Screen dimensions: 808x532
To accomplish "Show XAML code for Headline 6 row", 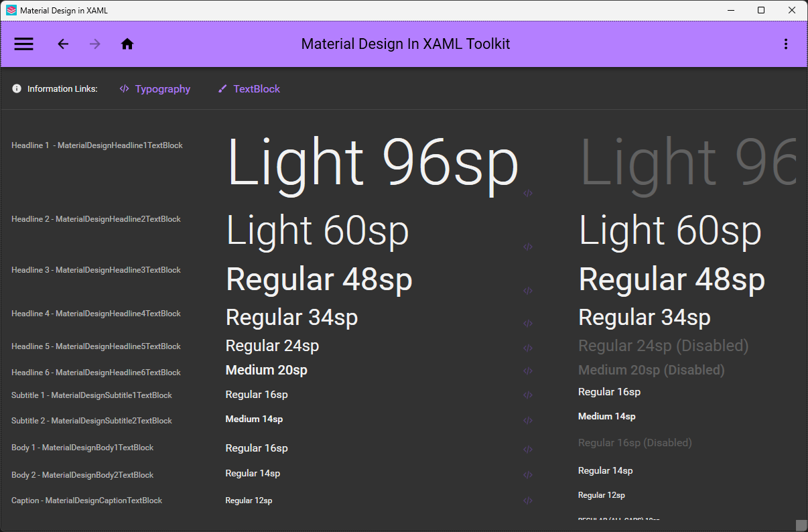I will (528, 371).
